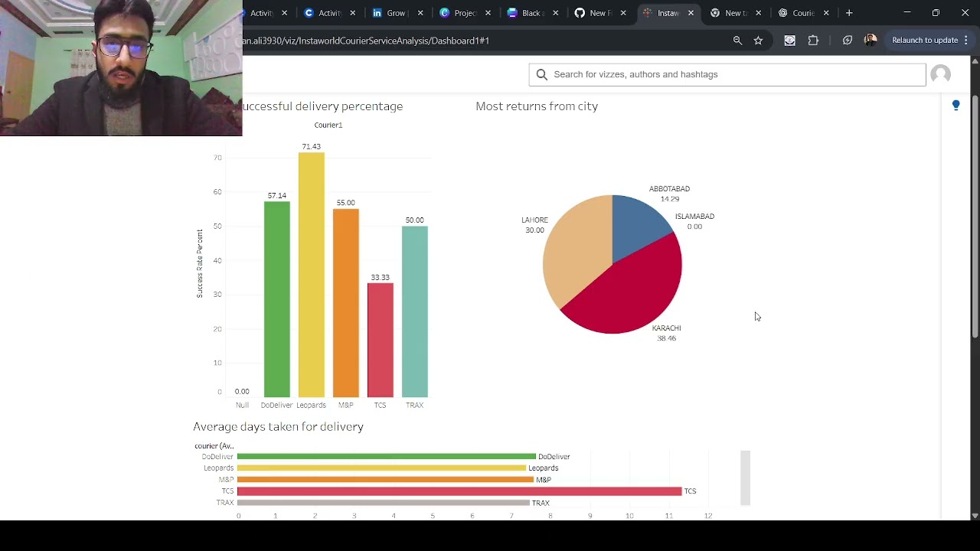Select the Leopards horizontal delivery days bar

point(381,468)
